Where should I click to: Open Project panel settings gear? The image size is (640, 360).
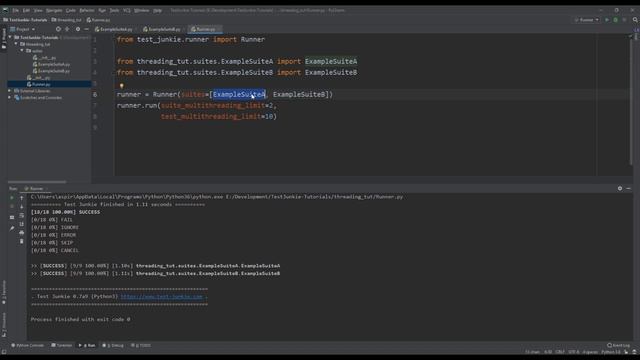78,29
